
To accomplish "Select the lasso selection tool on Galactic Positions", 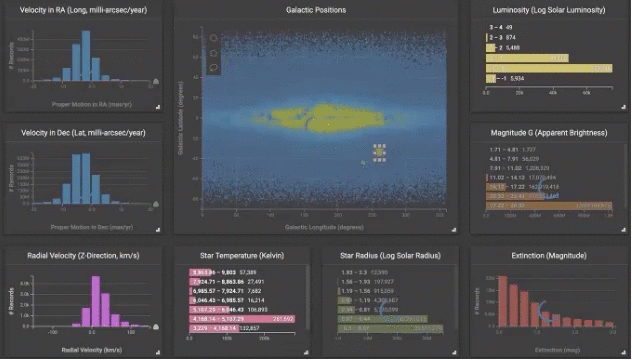I will (214, 67).
